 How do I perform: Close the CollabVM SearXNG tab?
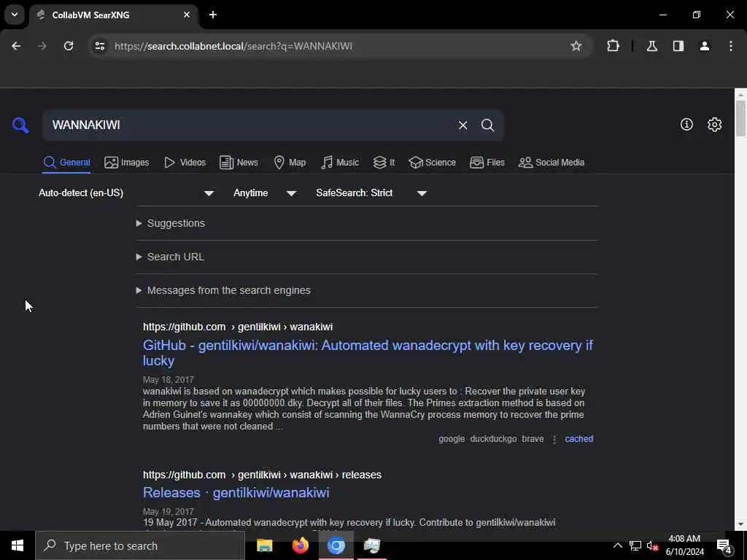(187, 15)
